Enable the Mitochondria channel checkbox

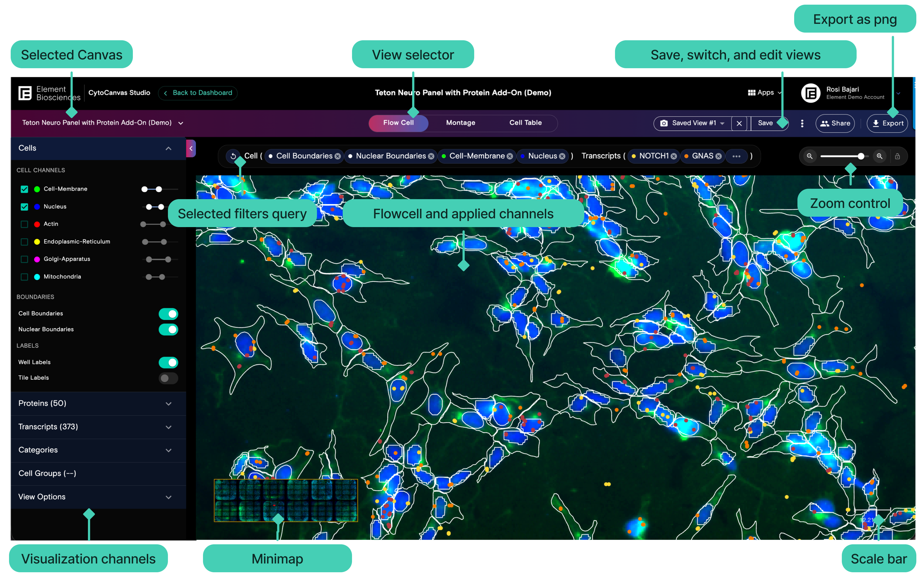[24, 277]
